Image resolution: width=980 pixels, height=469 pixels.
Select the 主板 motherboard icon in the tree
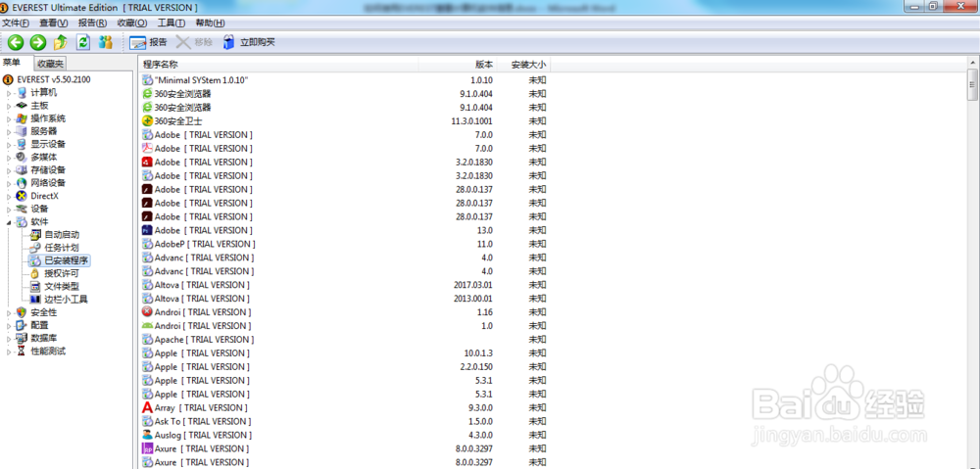(x=22, y=106)
